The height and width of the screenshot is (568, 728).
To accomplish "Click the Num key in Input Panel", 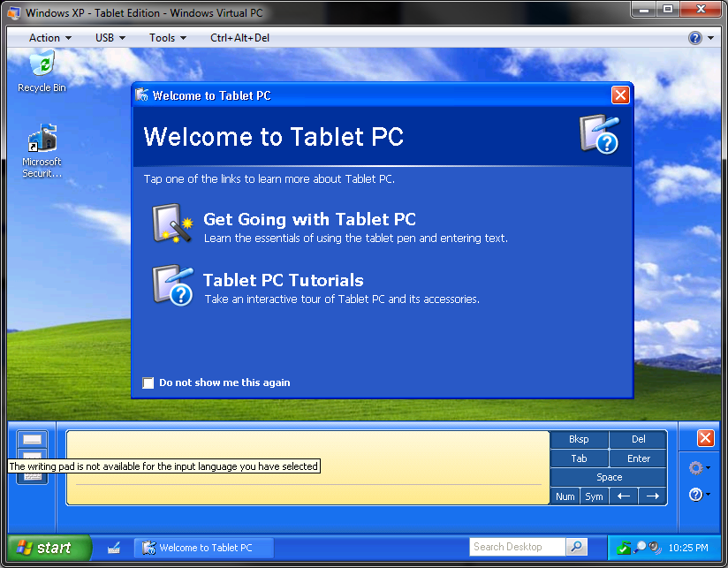I will point(565,496).
